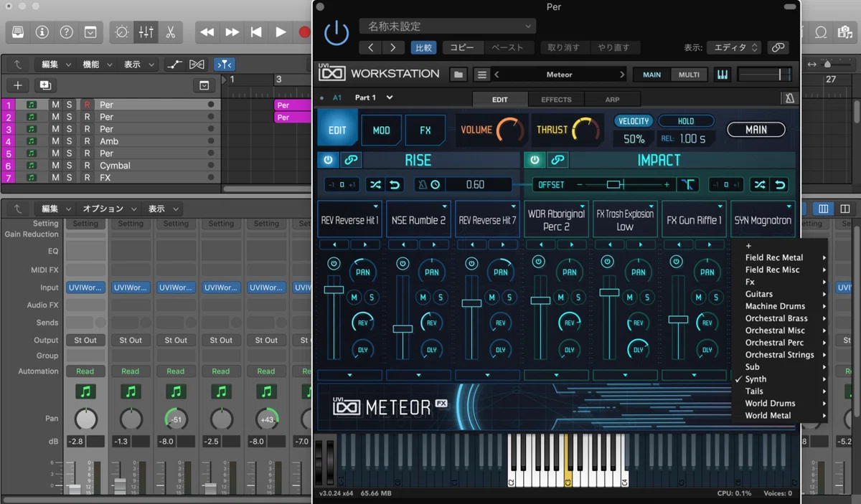This screenshot has height=504, width=861.
Task: Switch to the EFFECTS tab
Action: [x=557, y=100]
